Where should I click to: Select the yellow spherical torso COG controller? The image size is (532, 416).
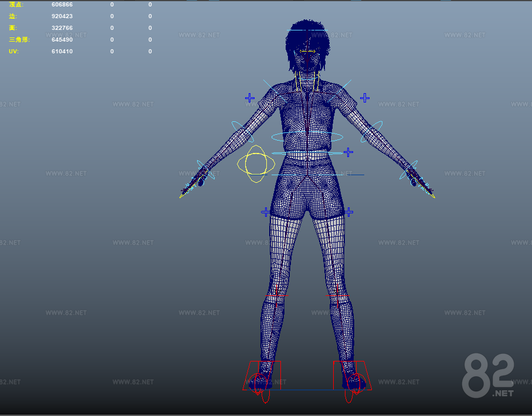[256, 165]
